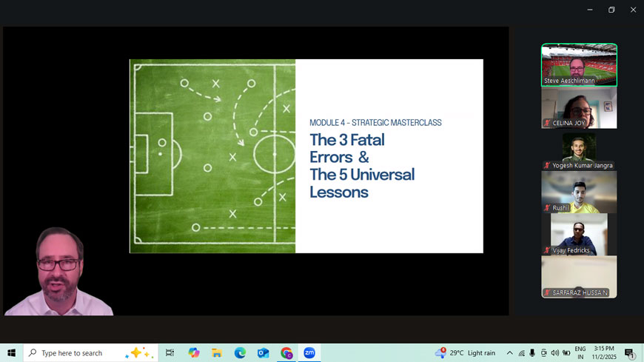Expand the hidden system tray icons
The height and width of the screenshot is (362, 644).
pyautogui.click(x=509, y=353)
